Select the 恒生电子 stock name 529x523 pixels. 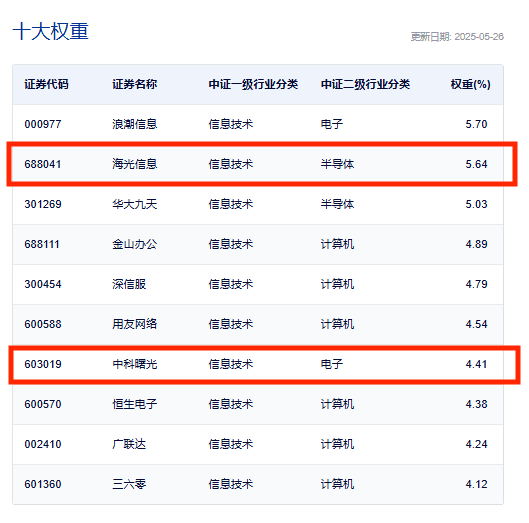[135, 404]
